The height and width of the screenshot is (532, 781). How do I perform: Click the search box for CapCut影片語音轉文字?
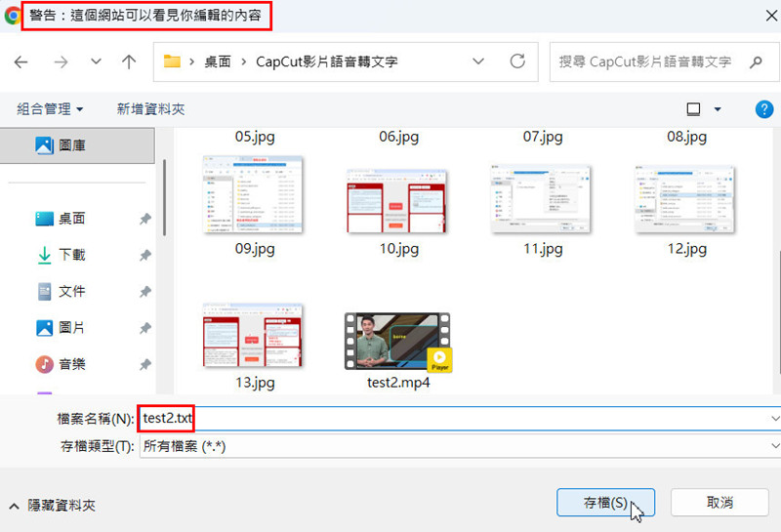644,61
